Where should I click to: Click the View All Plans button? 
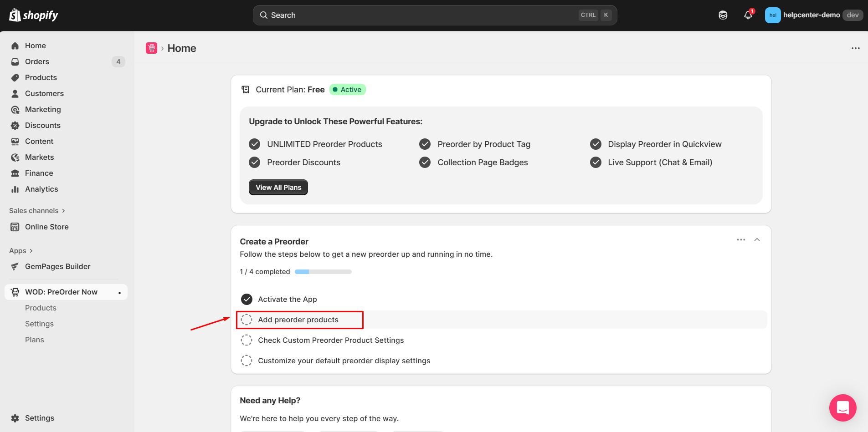278,188
